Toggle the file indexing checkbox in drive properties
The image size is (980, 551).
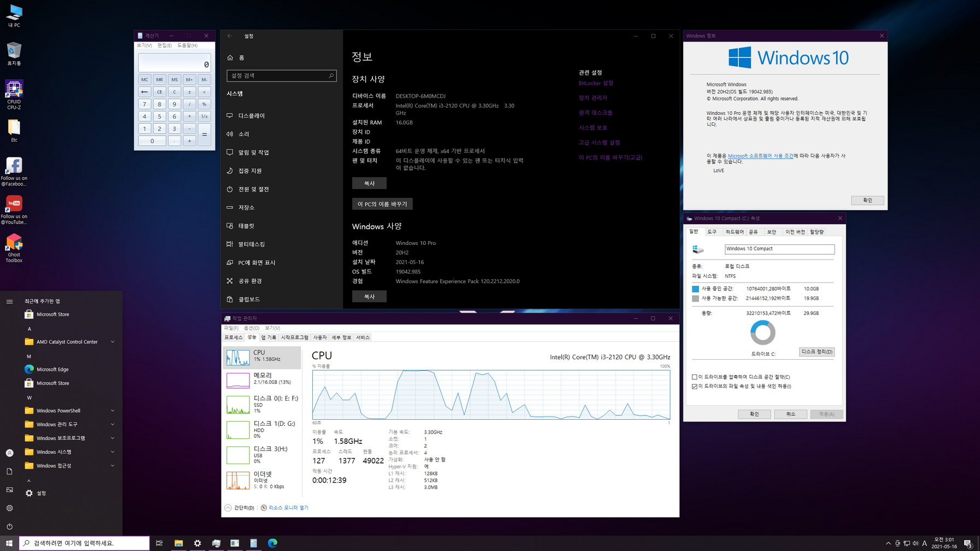695,386
